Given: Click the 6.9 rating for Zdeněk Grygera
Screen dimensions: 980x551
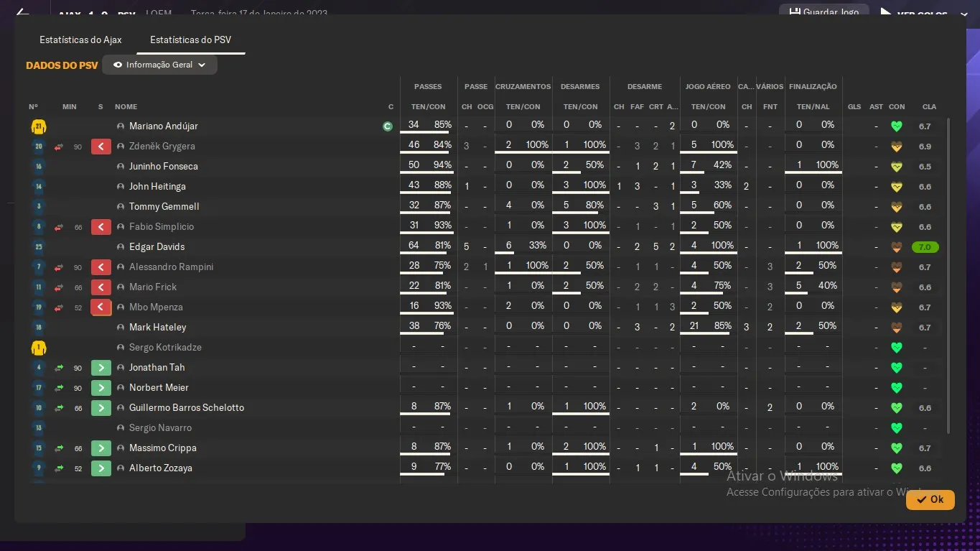Looking at the screenshot, I should pyautogui.click(x=925, y=147).
